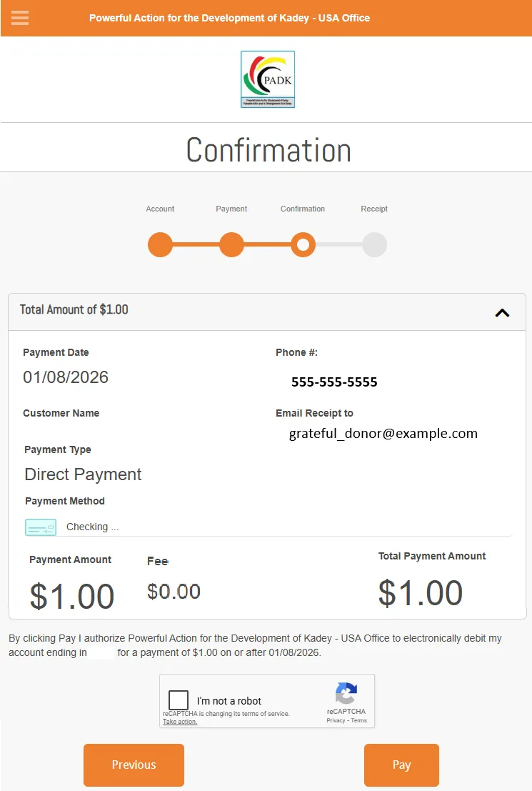
Task: Click the Receipt progress step circle
Action: tap(374, 244)
